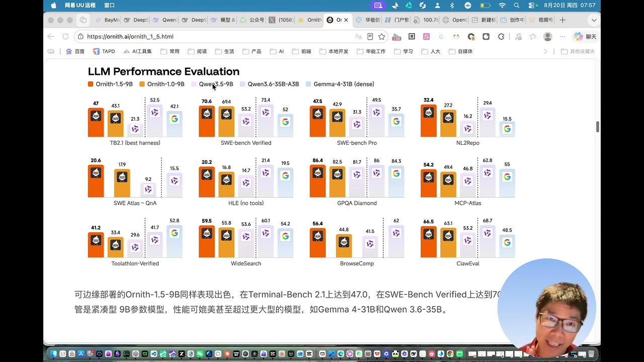View site information lock icon
Screen dimensions: 644x362
click(80, 37)
